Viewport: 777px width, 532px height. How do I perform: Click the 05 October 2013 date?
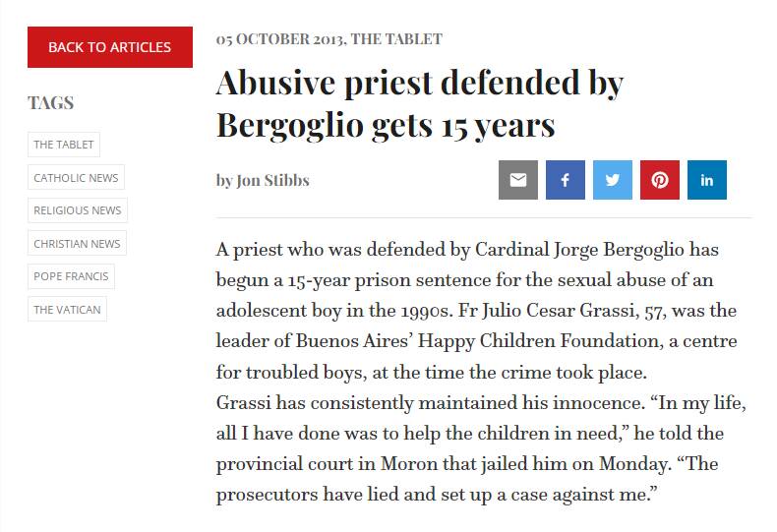[279, 39]
